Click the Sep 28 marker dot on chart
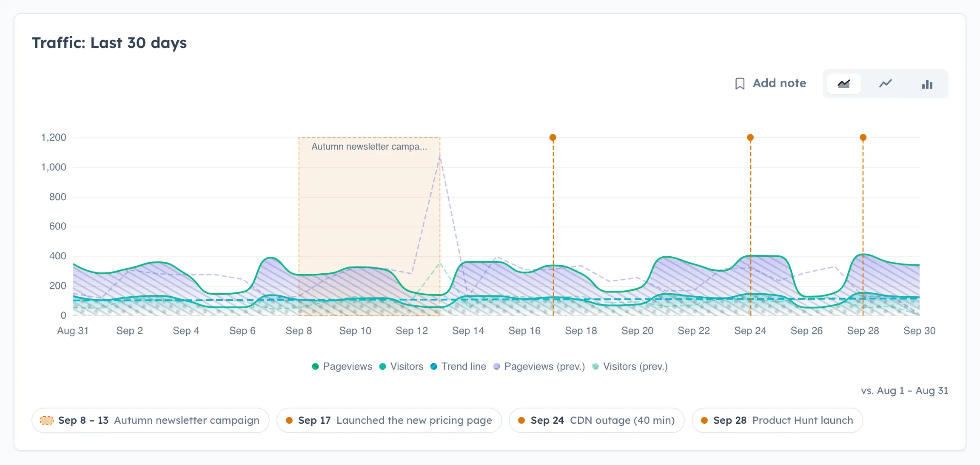Viewport: 980px width, 465px height. tap(863, 137)
